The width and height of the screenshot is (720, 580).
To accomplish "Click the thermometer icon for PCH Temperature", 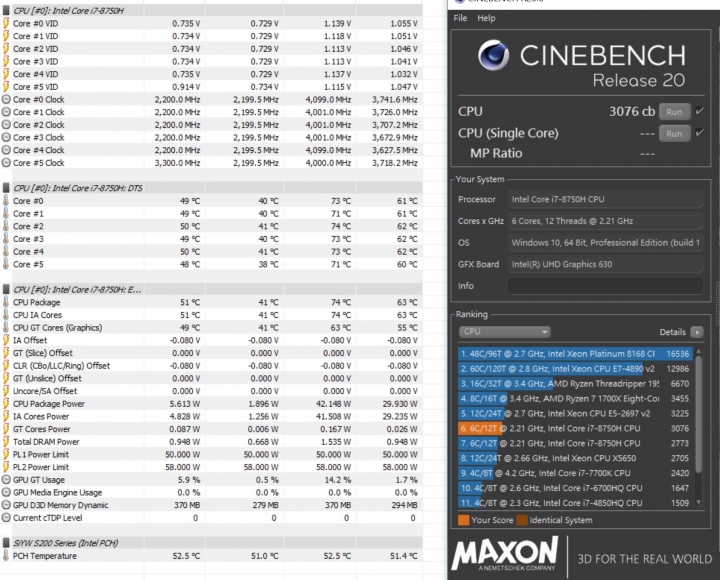I will click(6, 556).
